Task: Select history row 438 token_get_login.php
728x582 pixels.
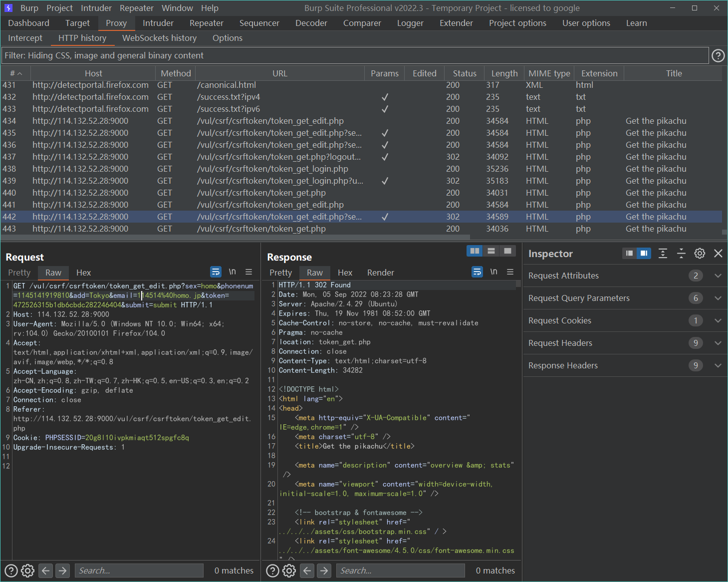Action: click(x=361, y=169)
